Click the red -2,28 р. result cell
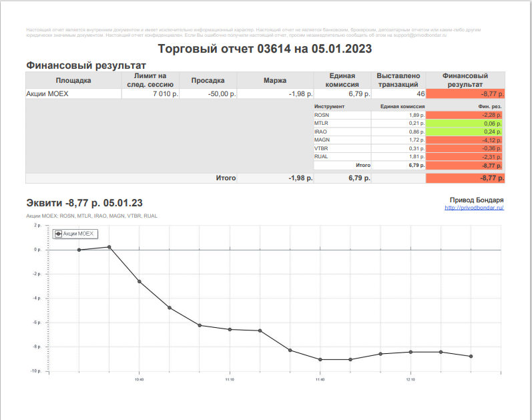The image size is (532, 420). pyautogui.click(x=464, y=115)
